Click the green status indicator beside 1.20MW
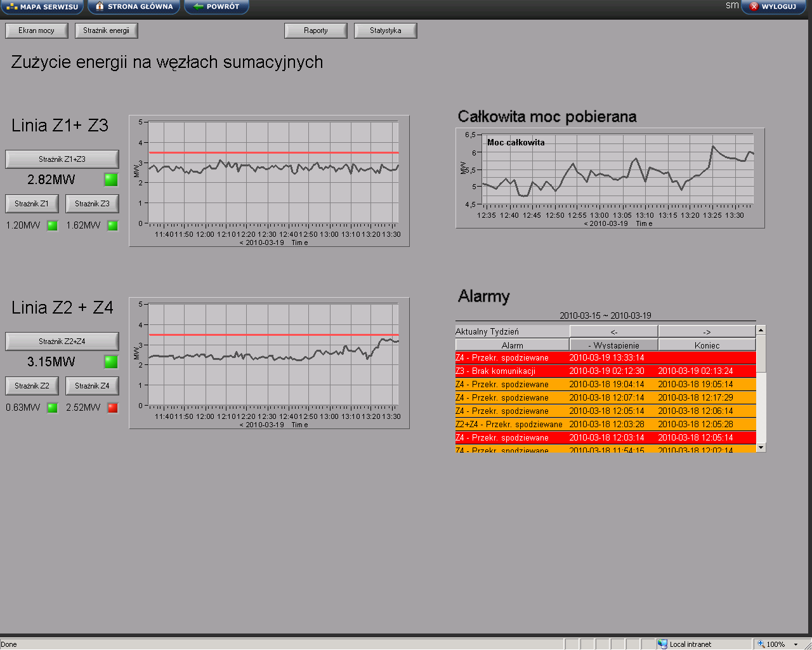812x650 pixels. pos(53,225)
